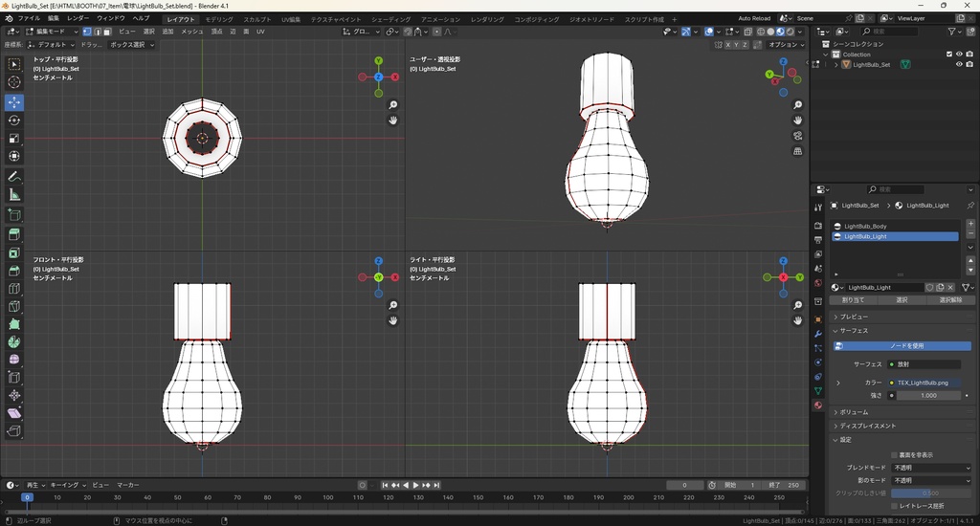Expand LightBulb_Set in the outliner
980x526 pixels.
[836, 64]
